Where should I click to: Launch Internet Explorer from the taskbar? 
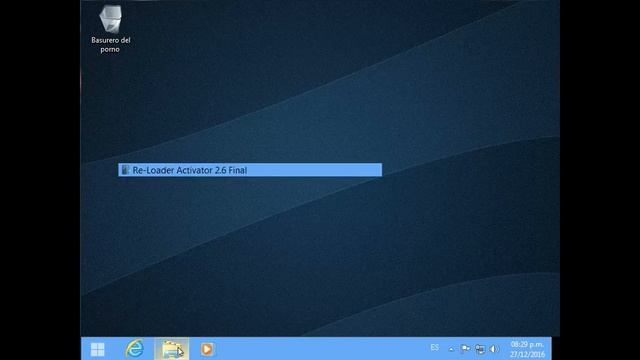click(134, 349)
